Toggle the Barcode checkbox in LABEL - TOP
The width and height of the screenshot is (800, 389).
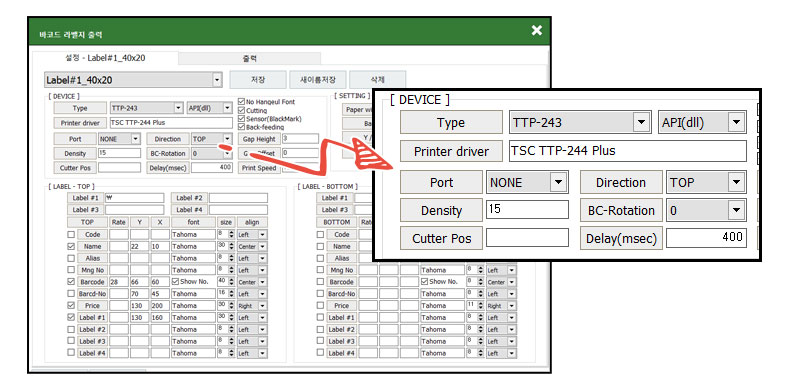coord(71,282)
